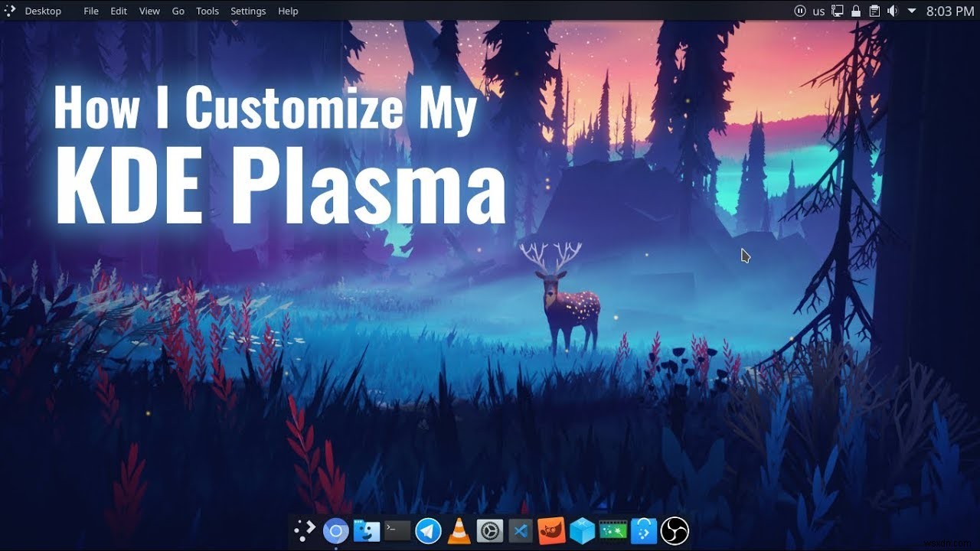Open the Tools menu
The height and width of the screenshot is (551, 980).
point(207,11)
